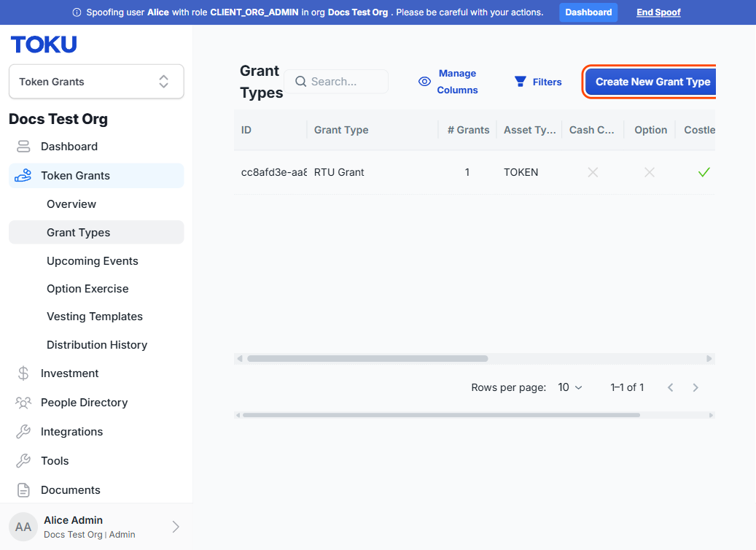This screenshot has height=550, width=756.
Task: Open Vesting Templates page
Action: click(x=95, y=317)
